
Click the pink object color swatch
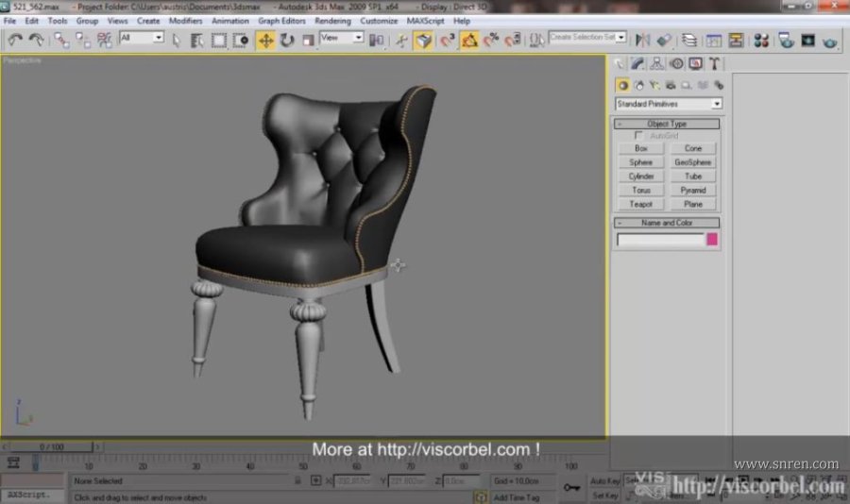[x=712, y=240]
